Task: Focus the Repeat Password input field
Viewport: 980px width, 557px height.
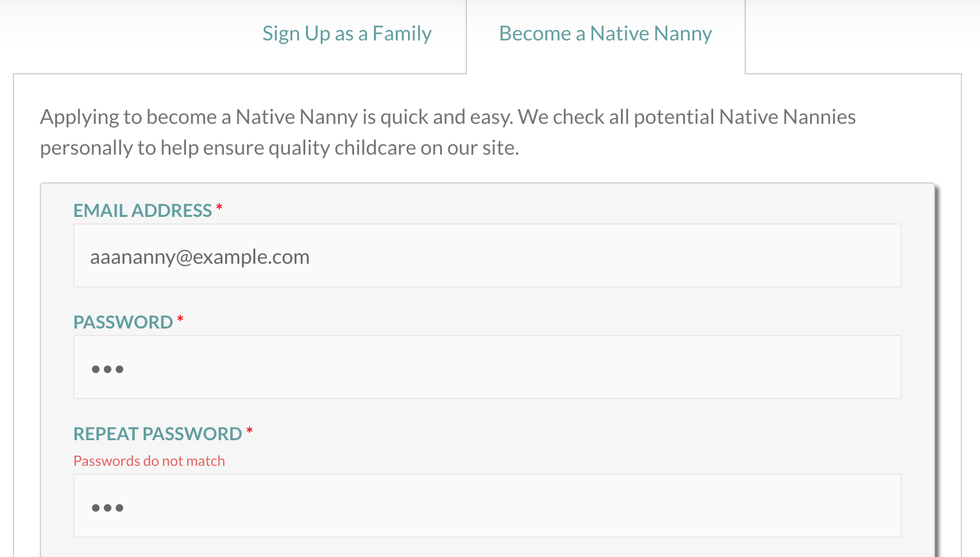Action: click(x=487, y=506)
